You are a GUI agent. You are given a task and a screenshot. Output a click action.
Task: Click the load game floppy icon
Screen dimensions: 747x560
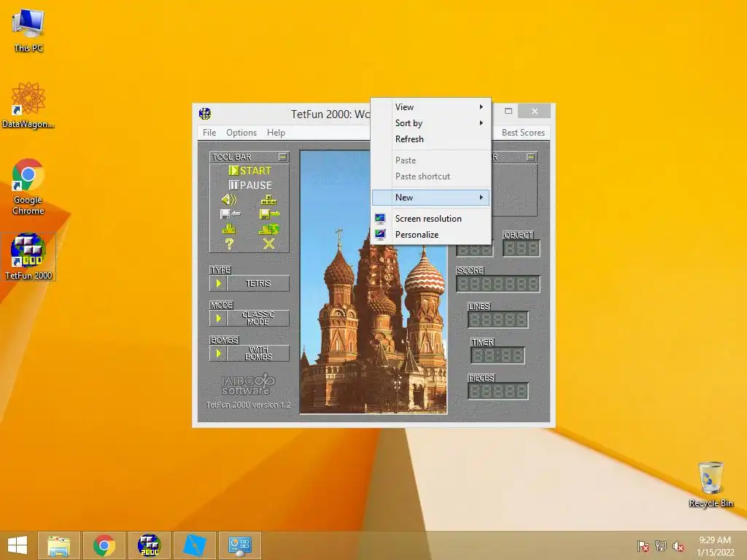pos(230,214)
